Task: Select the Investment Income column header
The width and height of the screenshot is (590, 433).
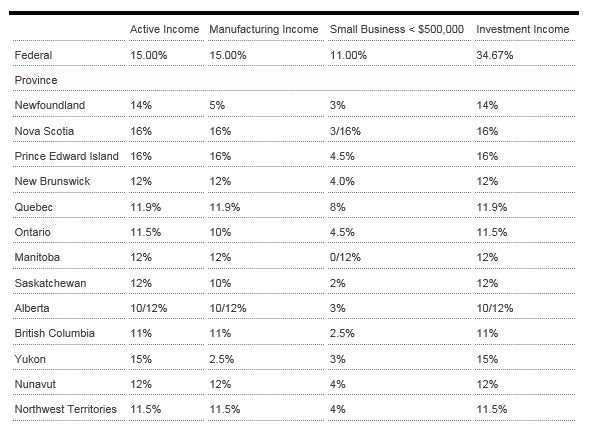Action: tap(523, 29)
